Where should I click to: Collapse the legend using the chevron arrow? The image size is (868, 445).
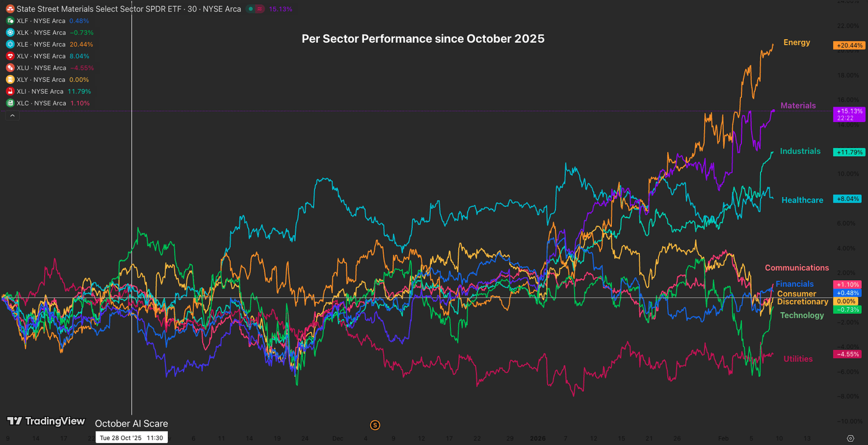(x=12, y=115)
